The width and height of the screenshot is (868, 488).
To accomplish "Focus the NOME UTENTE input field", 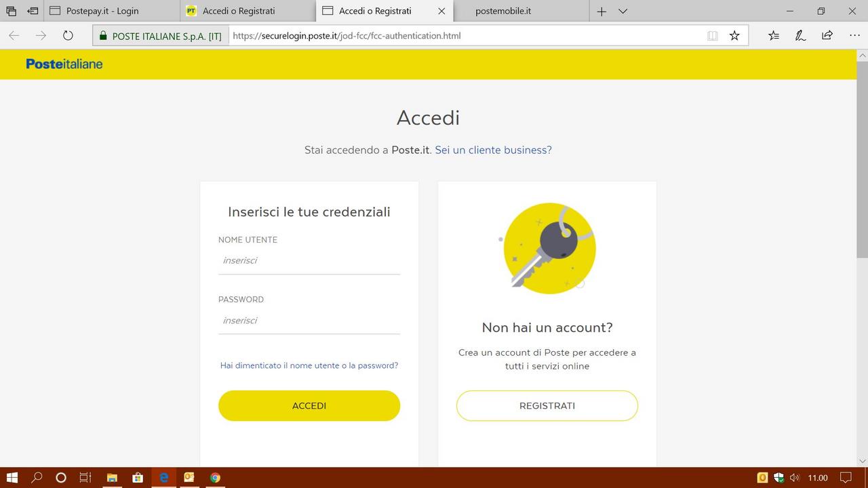I will [x=309, y=261].
